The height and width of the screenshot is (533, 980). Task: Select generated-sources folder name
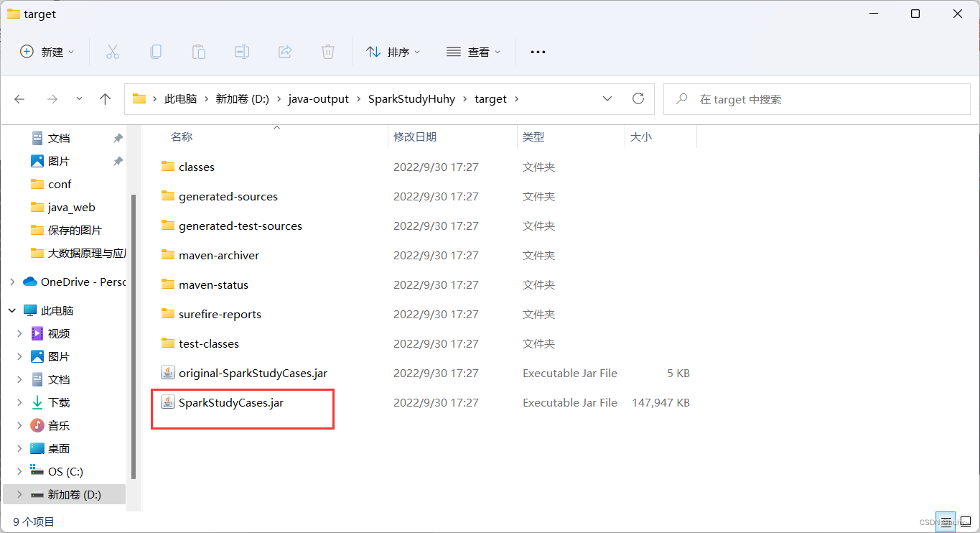tap(228, 196)
